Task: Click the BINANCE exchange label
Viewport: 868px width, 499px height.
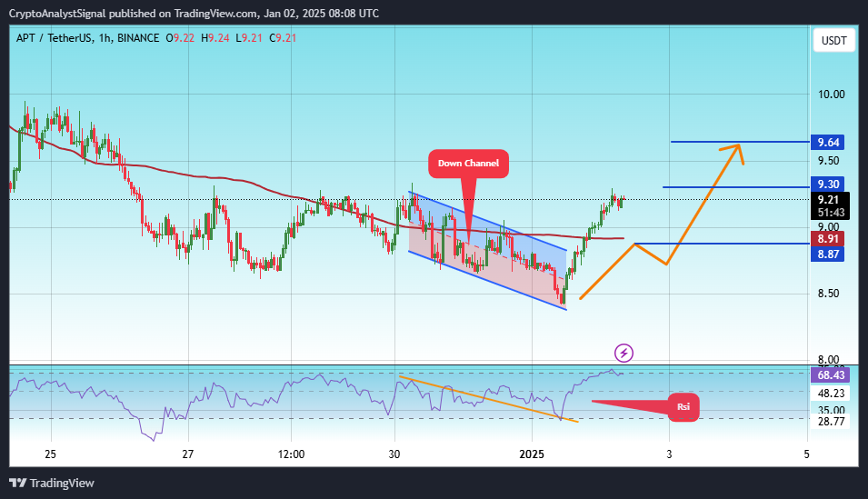Action: 138,38
